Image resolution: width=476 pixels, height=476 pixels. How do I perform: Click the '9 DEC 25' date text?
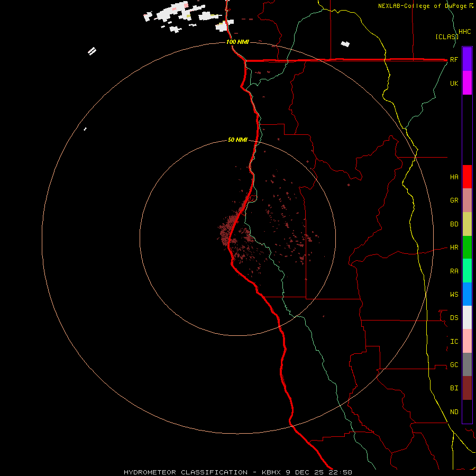[306, 472]
